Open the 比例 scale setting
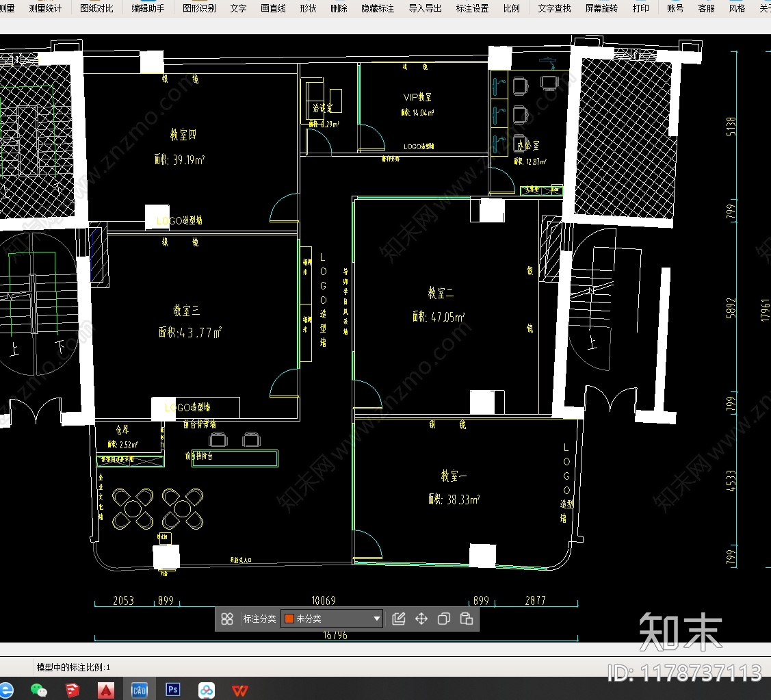771x700 pixels. coord(512,8)
